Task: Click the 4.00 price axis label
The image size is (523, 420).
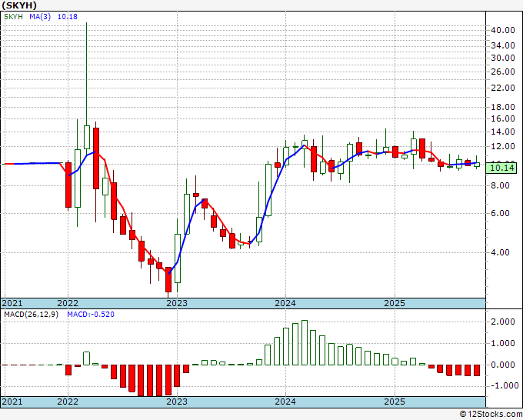Action: [501, 252]
